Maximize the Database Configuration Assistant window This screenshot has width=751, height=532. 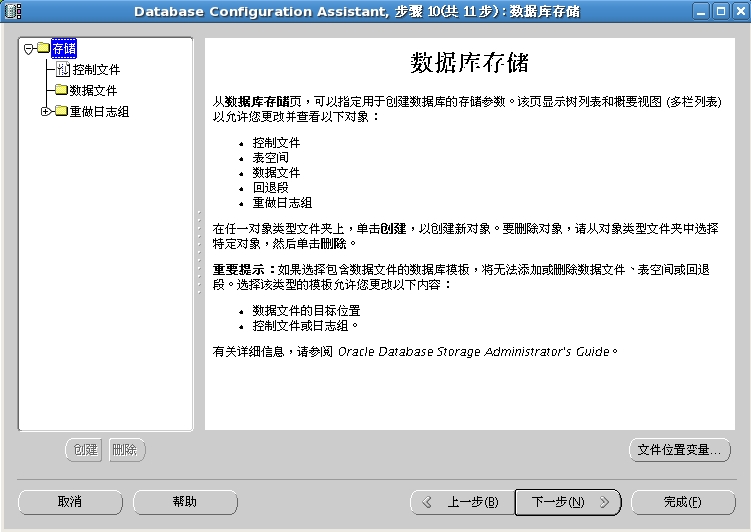point(721,11)
